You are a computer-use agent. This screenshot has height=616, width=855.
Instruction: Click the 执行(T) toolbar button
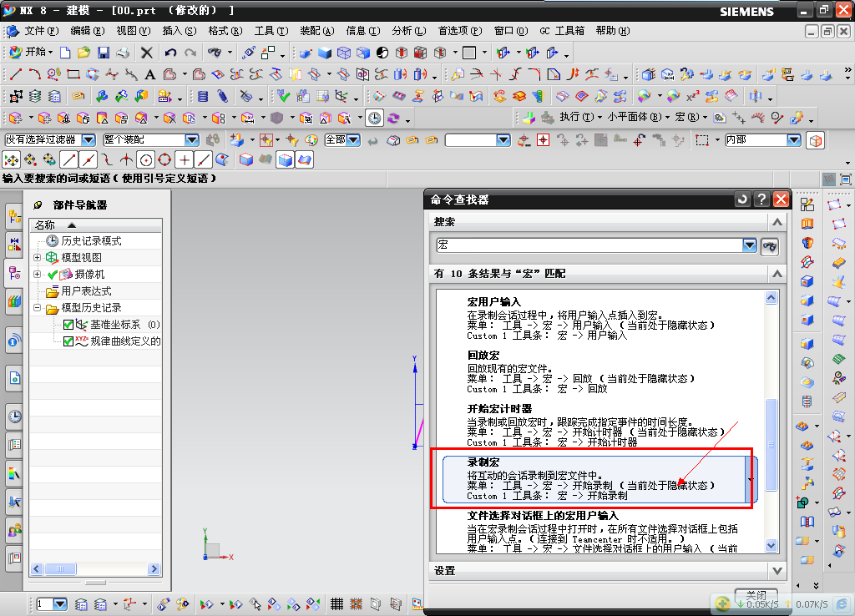(x=580, y=117)
